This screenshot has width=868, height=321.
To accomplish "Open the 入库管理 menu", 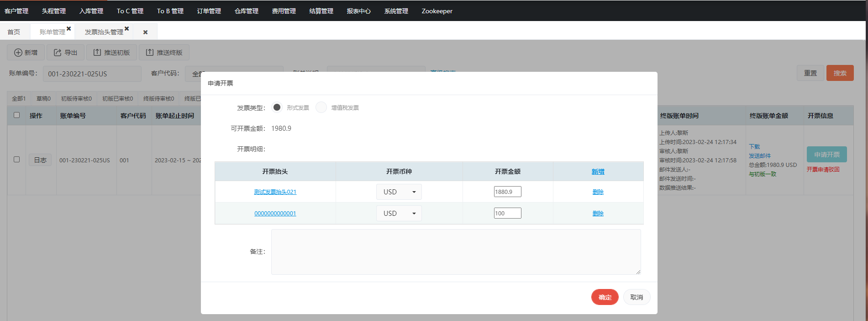I will [91, 11].
